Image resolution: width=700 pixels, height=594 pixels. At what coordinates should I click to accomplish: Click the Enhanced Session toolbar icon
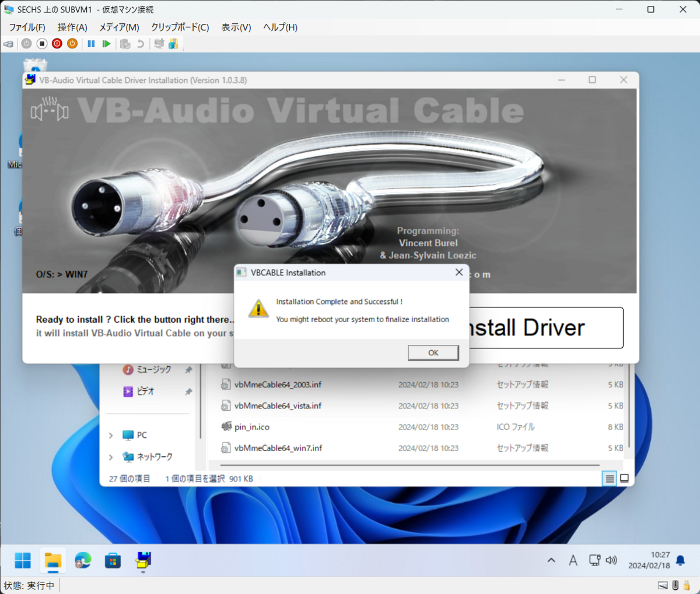[x=159, y=44]
